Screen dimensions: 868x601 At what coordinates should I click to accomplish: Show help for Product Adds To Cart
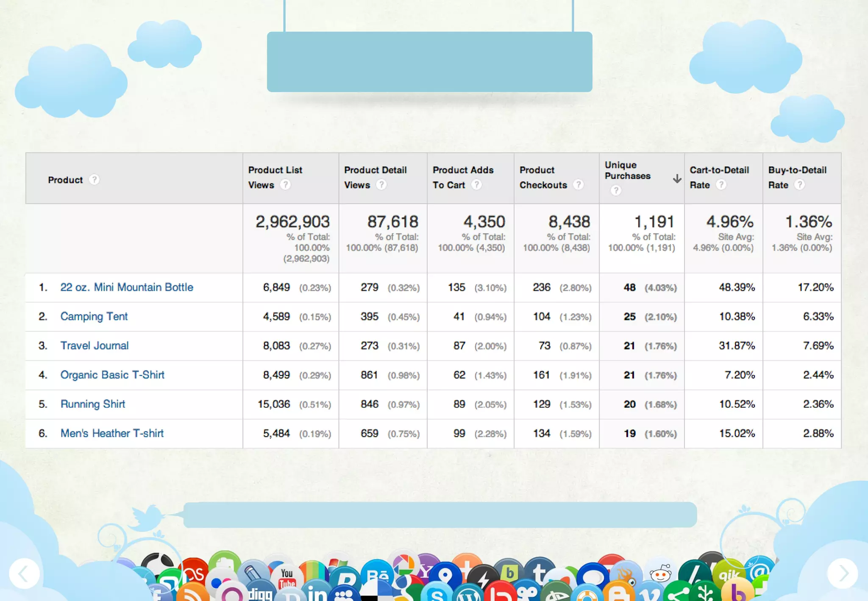coord(477,185)
